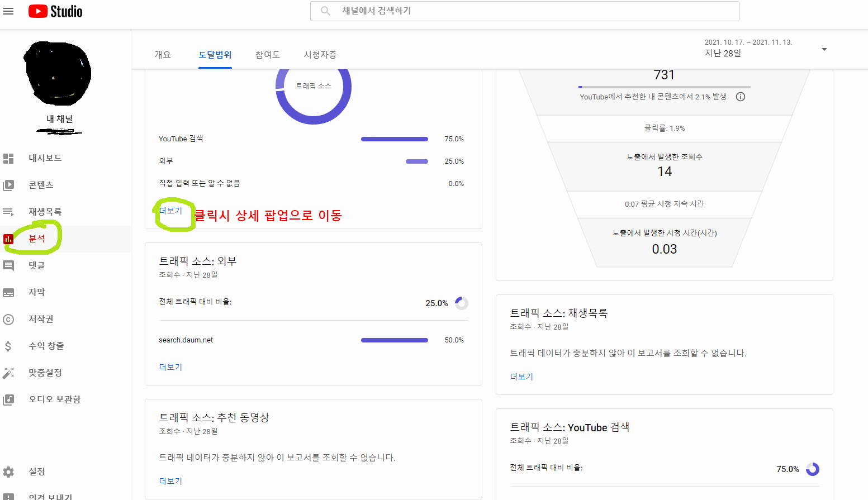The width and height of the screenshot is (868, 500).
Task: Switch to the 개요 tab
Action: [x=163, y=55]
